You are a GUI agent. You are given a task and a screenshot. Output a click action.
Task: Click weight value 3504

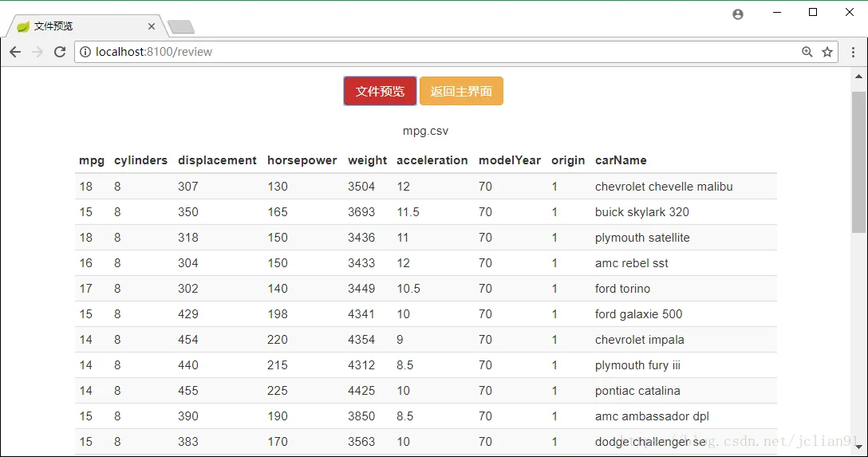tap(361, 187)
